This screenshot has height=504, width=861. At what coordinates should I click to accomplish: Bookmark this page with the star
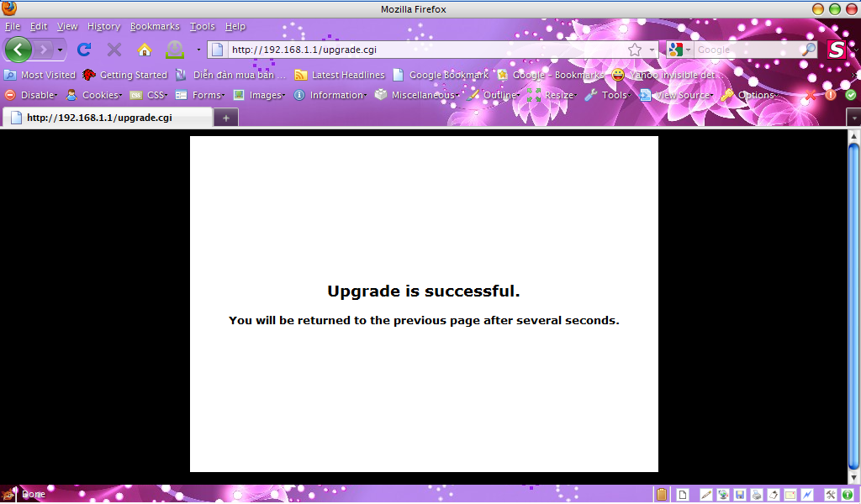[x=635, y=50]
